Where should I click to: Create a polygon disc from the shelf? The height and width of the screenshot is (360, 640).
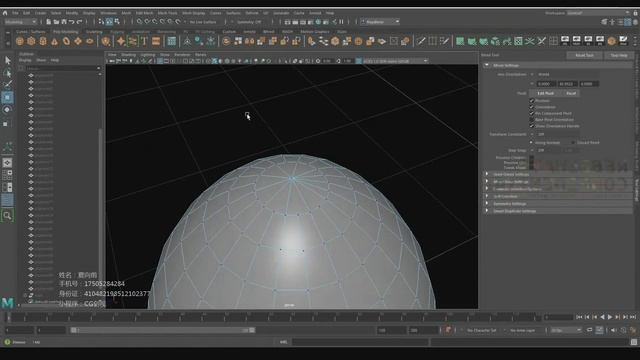(x=90, y=41)
